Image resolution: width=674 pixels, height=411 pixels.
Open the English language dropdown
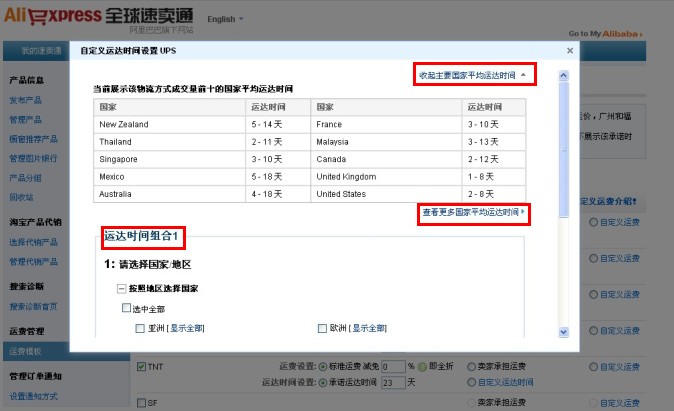225,19
